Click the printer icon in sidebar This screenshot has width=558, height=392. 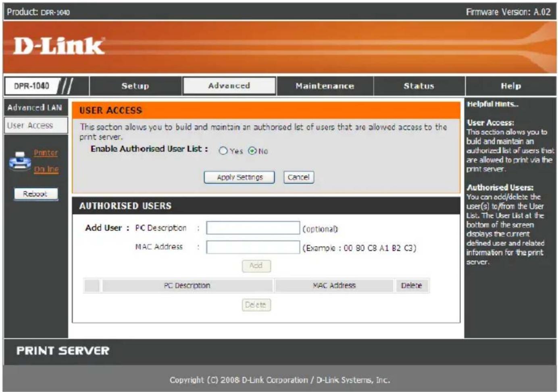(x=20, y=161)
